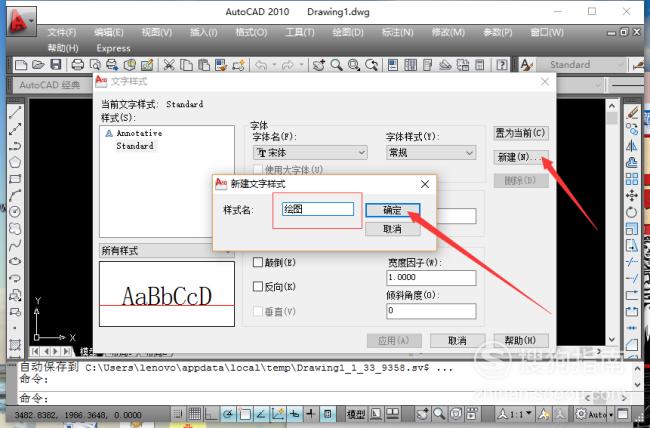Select the Line tool in draw toolbar
650x428 pixels.
(15, 112)
